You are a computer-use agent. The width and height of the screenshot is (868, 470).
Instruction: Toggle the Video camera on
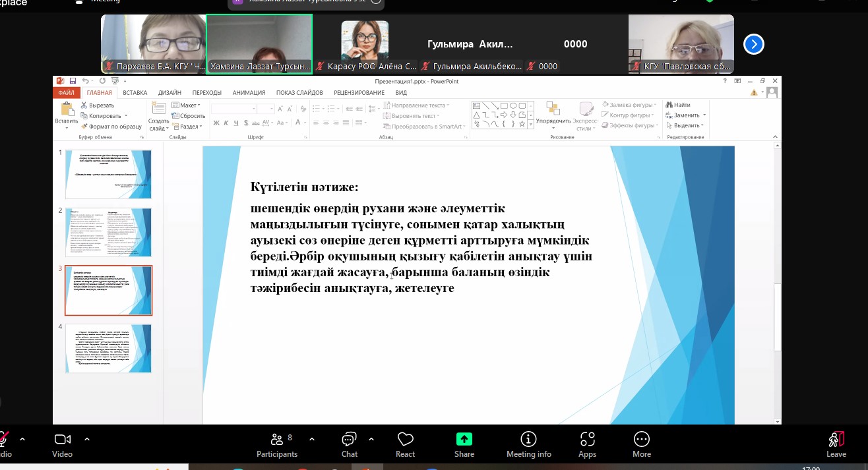tap(63, 439)
